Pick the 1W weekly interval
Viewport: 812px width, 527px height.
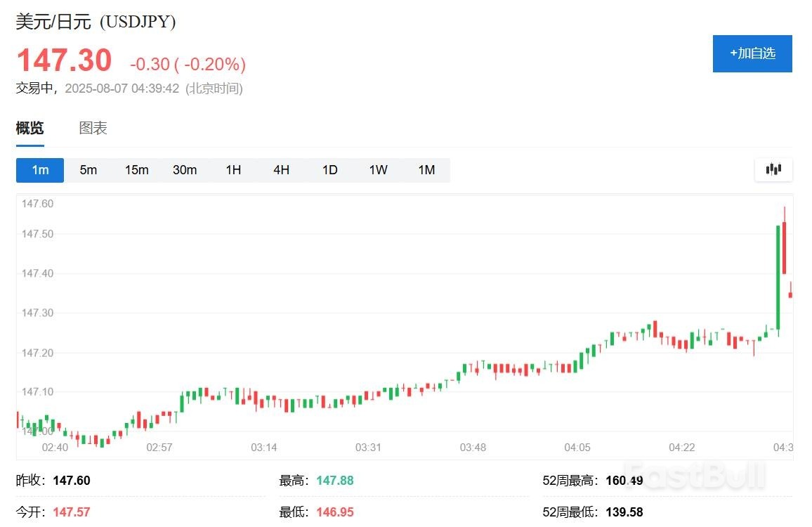click(x=378, y=170)
